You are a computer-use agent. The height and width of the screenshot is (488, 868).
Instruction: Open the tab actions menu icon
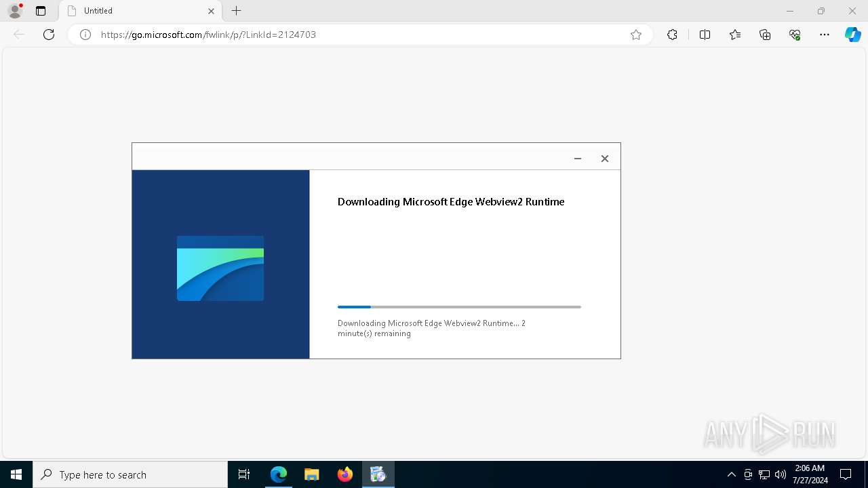click(41, 11)
